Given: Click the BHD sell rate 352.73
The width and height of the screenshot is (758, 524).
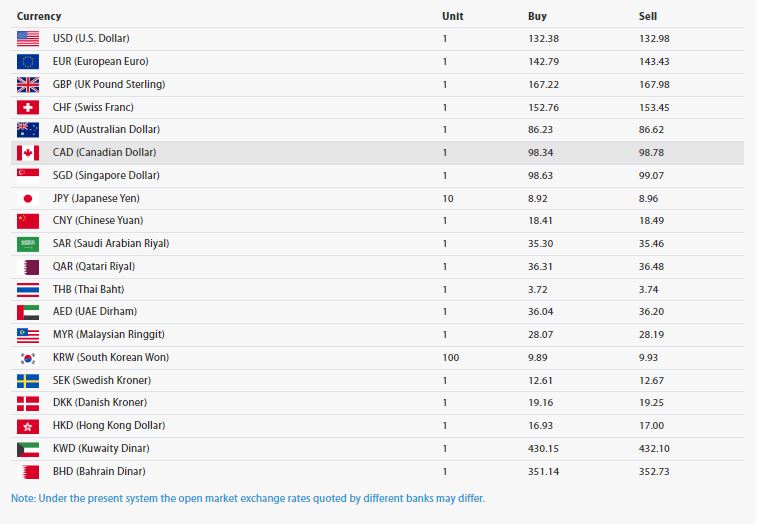Looking at the screenshot, I should (655, 471).
